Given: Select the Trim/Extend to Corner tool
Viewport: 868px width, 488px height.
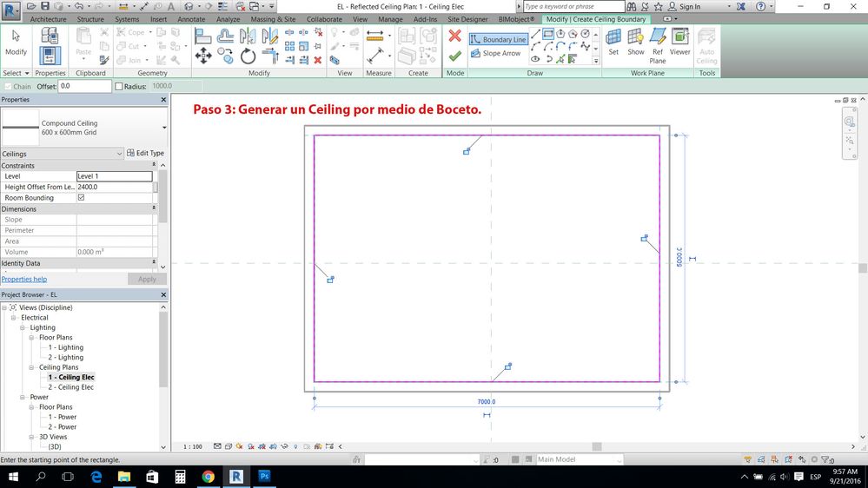Looking at the screenshot, I should [270, 56].
